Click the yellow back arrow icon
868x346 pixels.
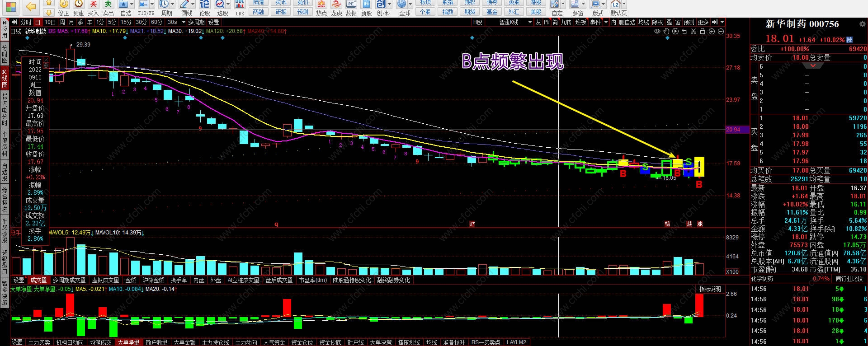coord(31,7)
